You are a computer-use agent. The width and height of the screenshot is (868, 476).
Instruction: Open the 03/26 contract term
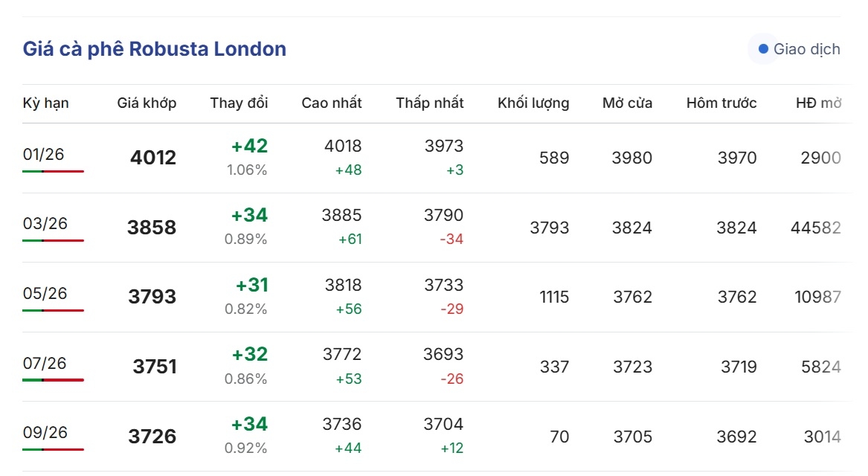click(x=45, y=224)
